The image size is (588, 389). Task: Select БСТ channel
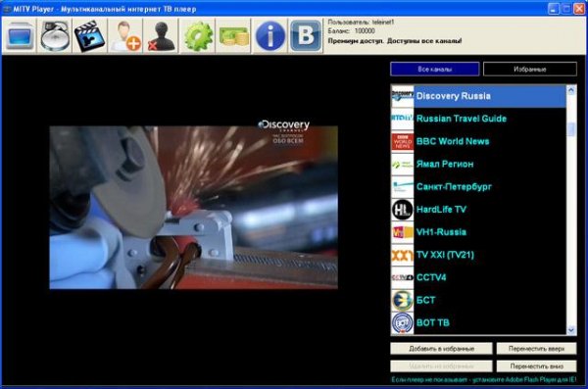(478, 300)
